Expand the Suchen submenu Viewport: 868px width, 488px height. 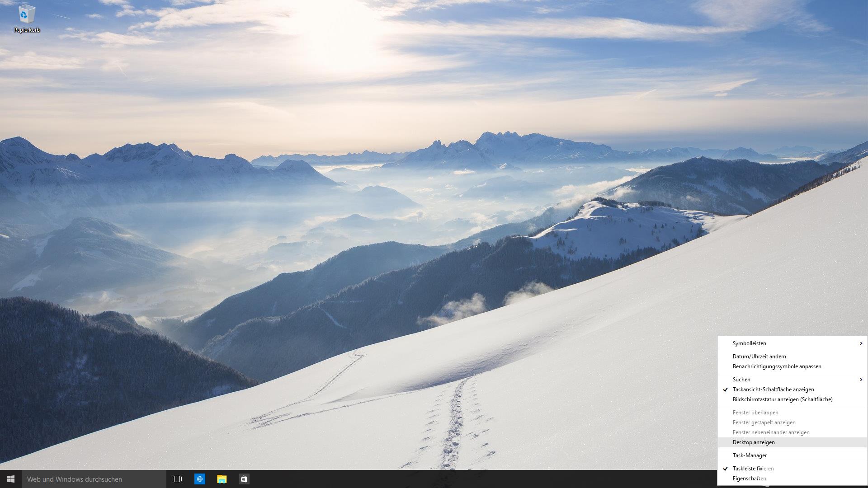coord(792,380)
